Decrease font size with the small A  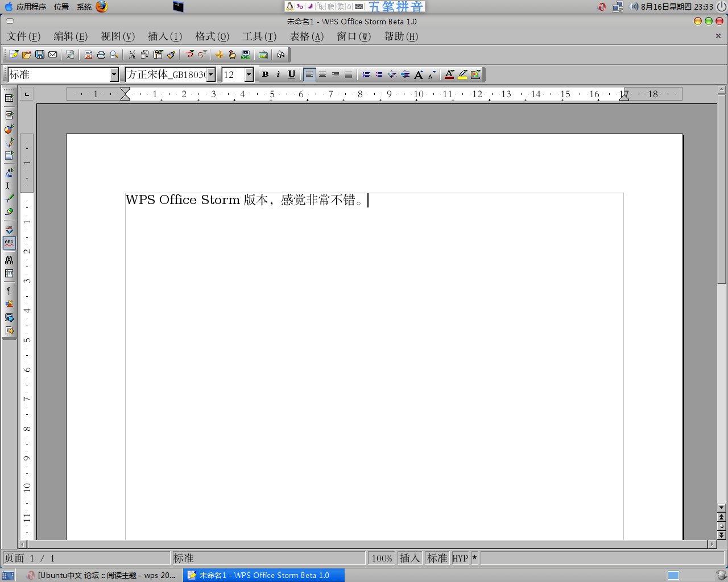click(431, 74)
